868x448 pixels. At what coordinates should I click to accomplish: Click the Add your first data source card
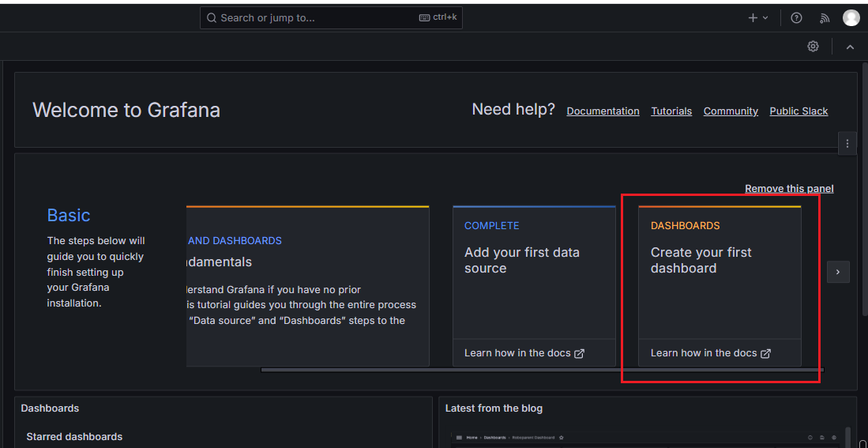tap(534, 286)
